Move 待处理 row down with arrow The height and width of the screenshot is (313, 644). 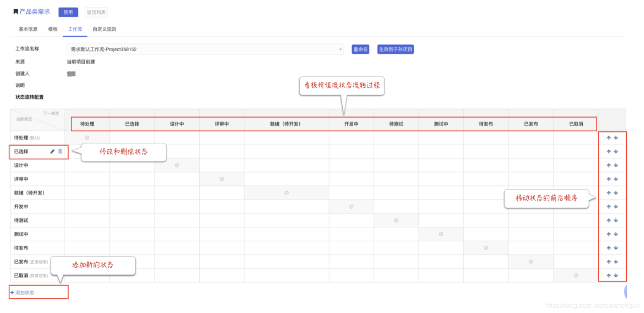pyautogui.click(x=616, y=138)
